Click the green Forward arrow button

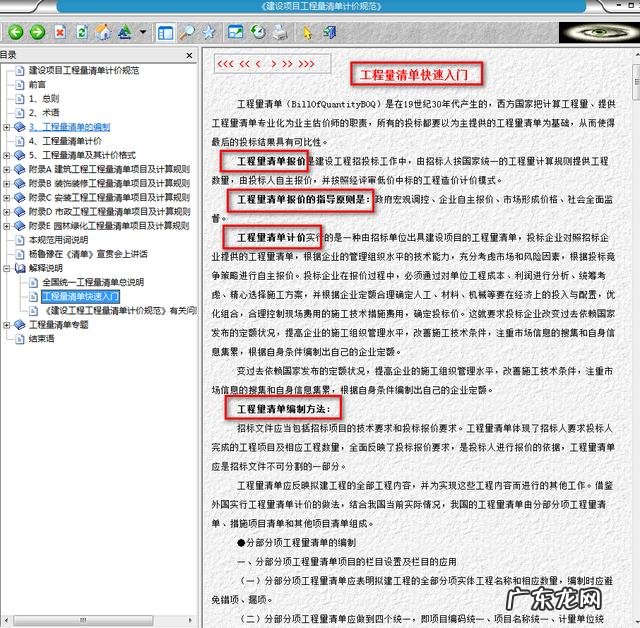tap(36, 32)
